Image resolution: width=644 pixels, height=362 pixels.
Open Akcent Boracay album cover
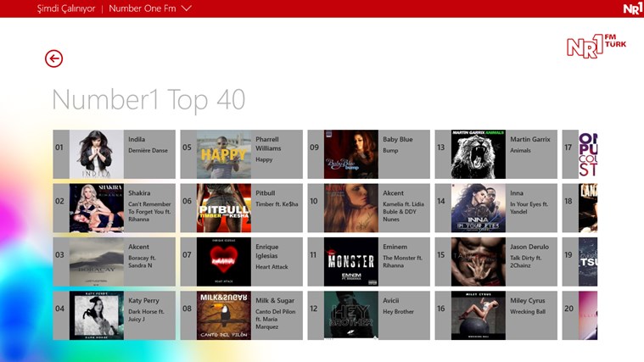[97, 262]
